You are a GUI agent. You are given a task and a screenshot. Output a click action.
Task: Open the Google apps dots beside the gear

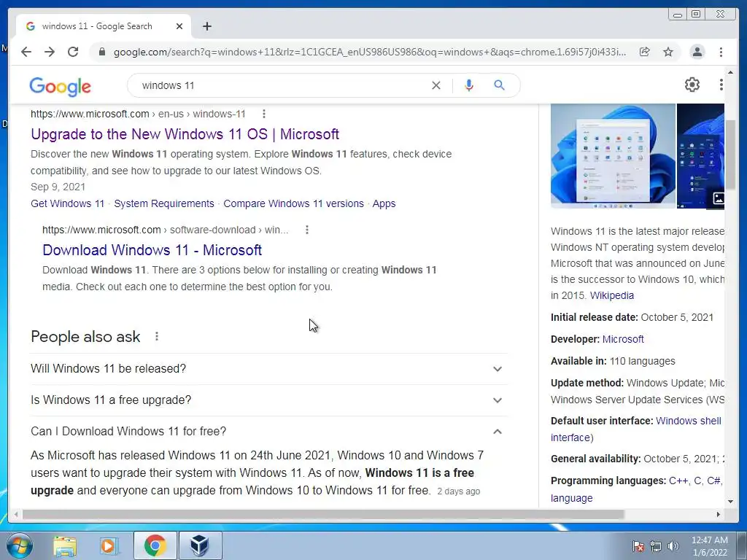pos(721,85)
